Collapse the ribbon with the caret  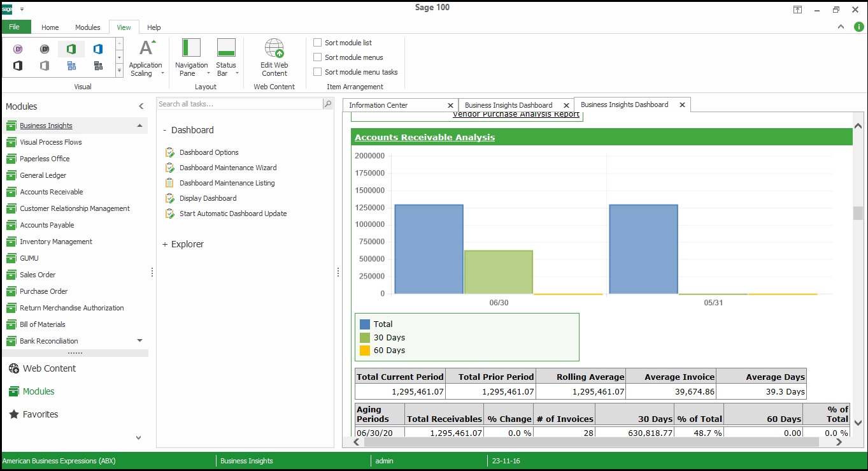tap(841, 27)
